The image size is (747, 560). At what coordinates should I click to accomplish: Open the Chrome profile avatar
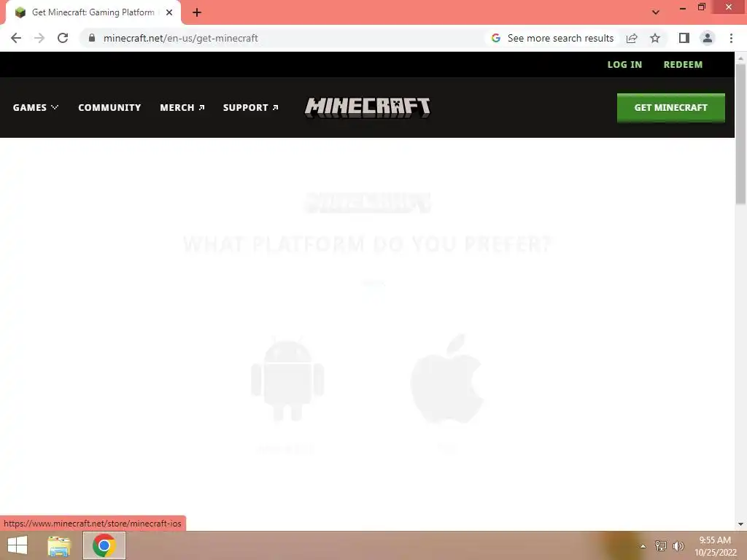coord(708,38)
